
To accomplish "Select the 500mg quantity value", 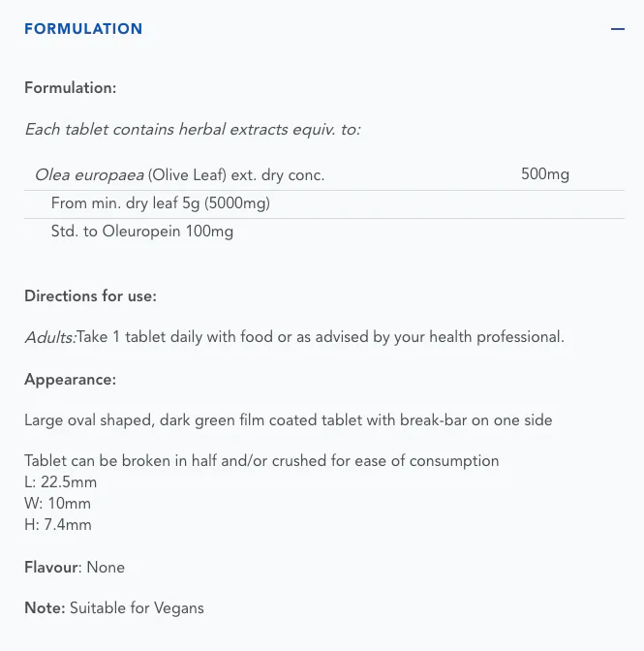I will (x=545, y=174).
